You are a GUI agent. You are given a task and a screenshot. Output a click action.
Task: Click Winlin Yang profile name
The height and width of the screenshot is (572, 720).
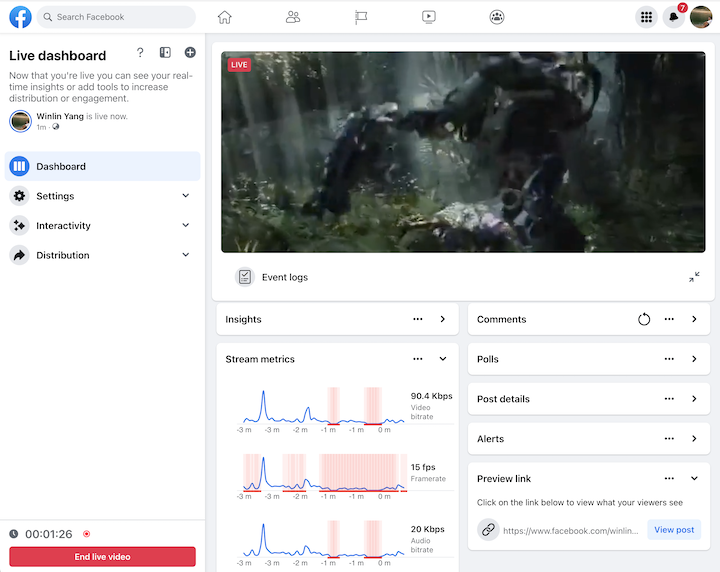60,116
